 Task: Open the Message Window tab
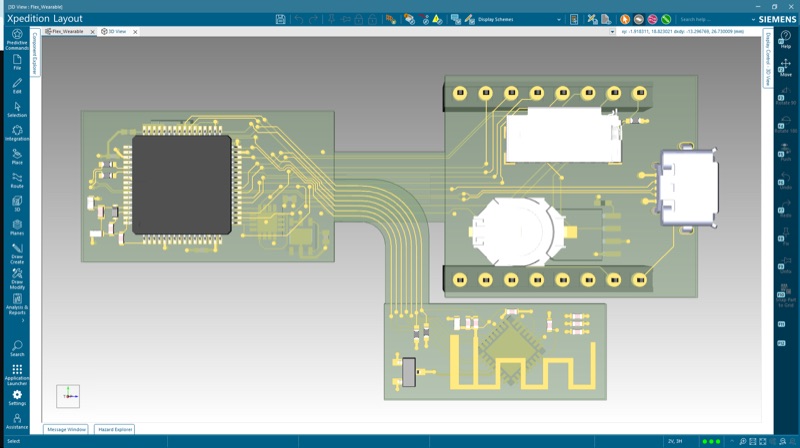[66, 430]
